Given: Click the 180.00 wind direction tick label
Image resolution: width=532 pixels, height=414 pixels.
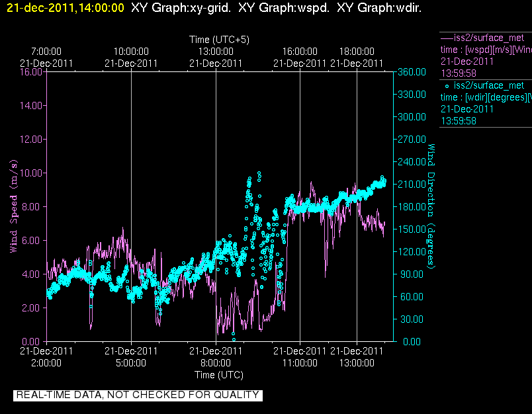Looking at the screenshot, I should 412,206.
